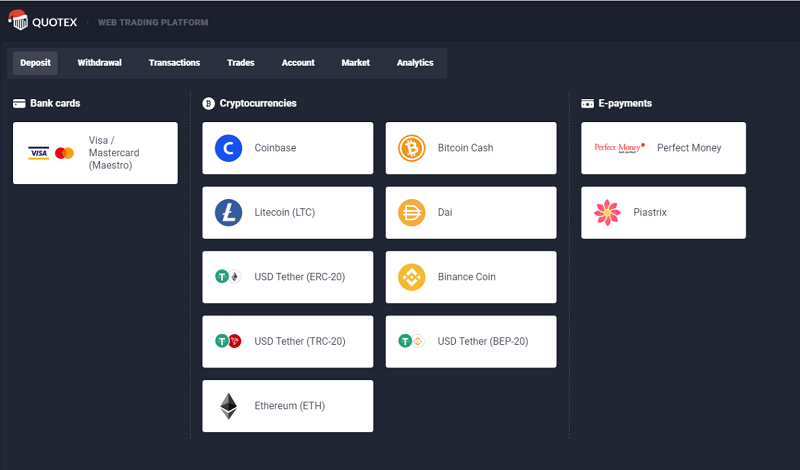Switch to the Transactions tab
Image resolution: width=800 pixels, height=470 pixels.
tap(174, 63)
